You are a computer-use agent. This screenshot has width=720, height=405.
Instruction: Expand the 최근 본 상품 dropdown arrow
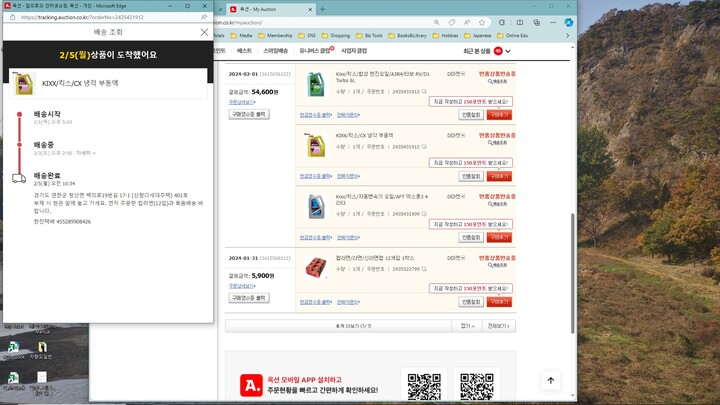pos(508,51)
